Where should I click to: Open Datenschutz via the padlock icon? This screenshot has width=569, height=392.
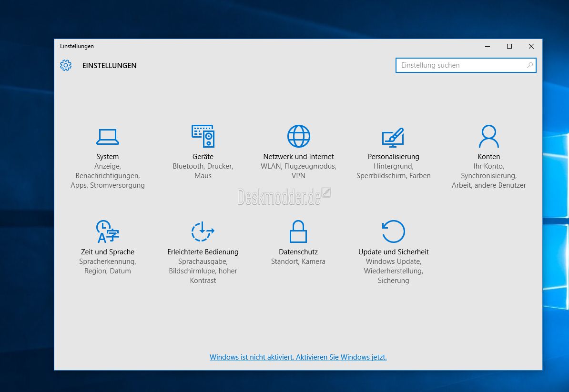pos(298,231)
